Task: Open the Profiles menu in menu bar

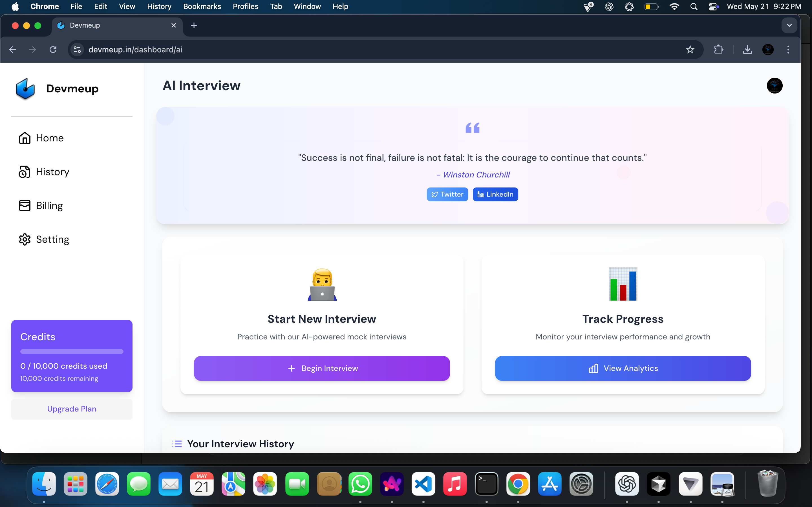Action: [x=245, y=6]
